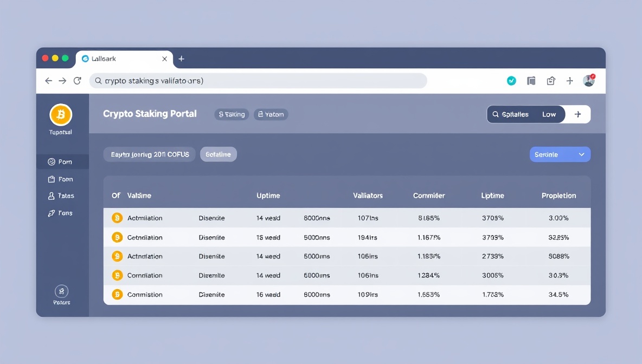
Task: Select the Lallcark browser tab
Action: (124, 59)
